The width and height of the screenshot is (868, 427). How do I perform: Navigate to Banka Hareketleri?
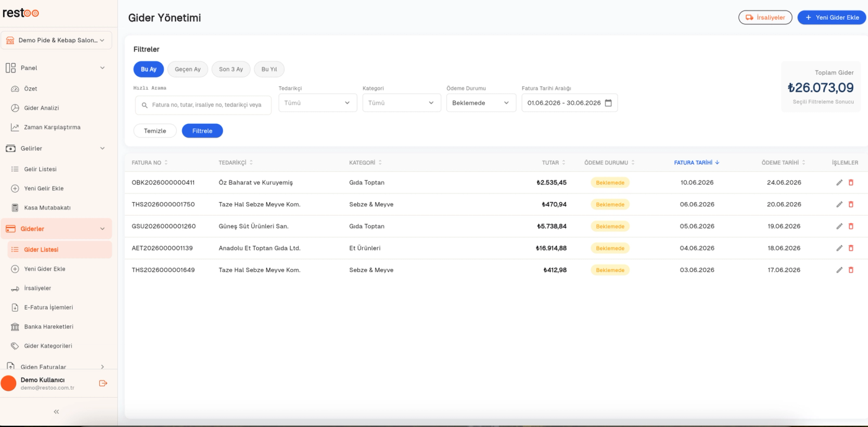pos(49,327)
